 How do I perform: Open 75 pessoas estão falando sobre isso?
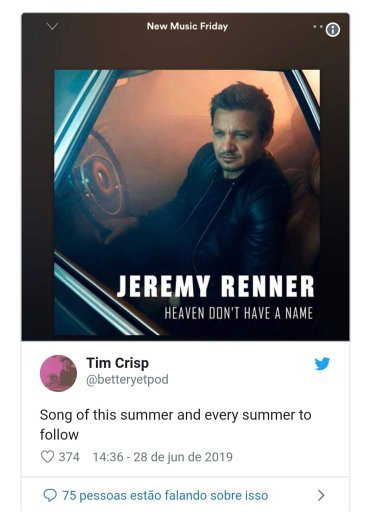tap(165, 495)
